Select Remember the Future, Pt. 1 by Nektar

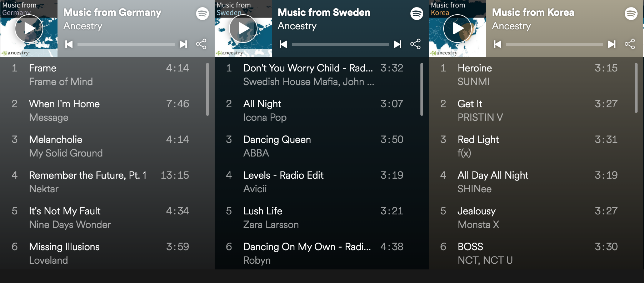pyautogui.click(x=88, y=175)
